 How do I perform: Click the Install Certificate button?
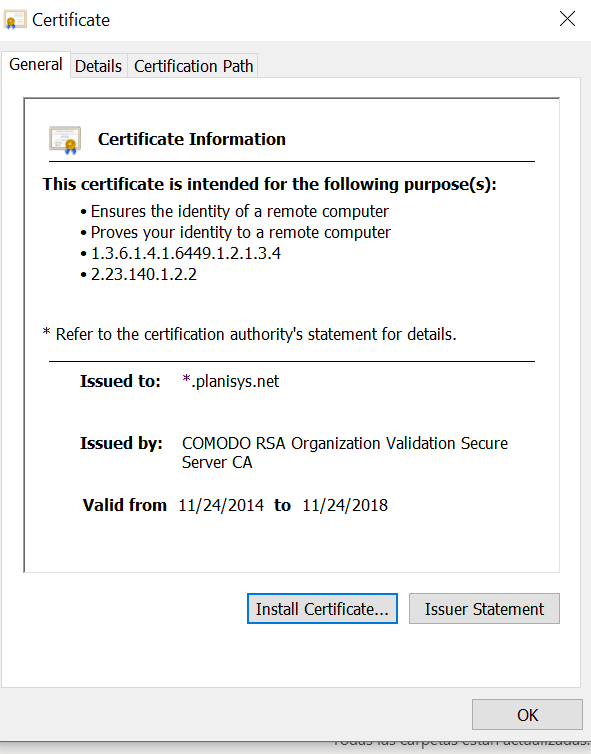tap(322, 609)
